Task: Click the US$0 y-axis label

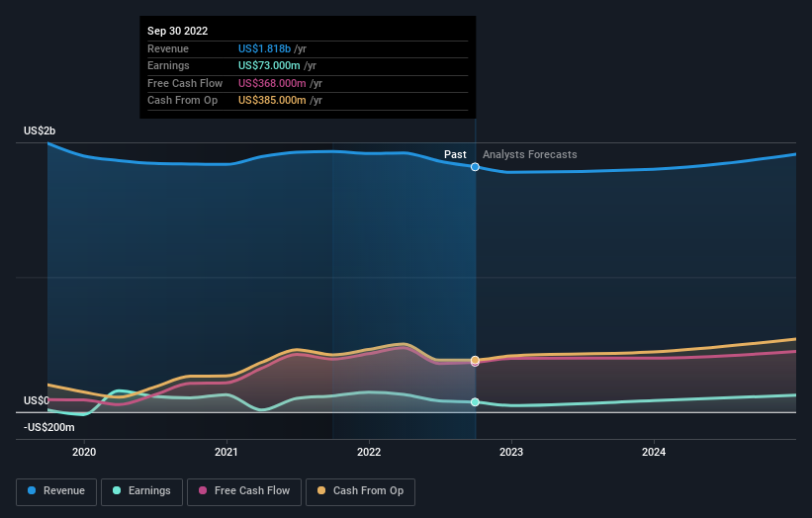Action: [x=37, y=400]
